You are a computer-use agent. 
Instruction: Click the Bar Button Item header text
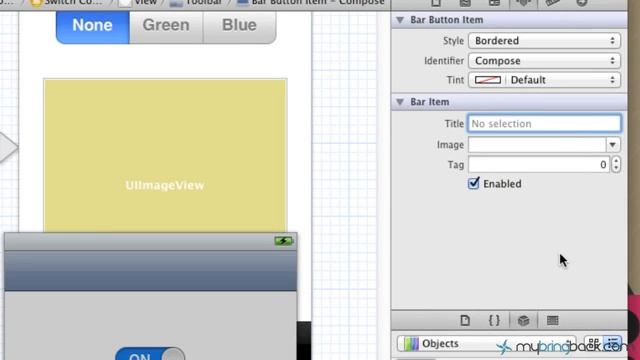[447, 20]
